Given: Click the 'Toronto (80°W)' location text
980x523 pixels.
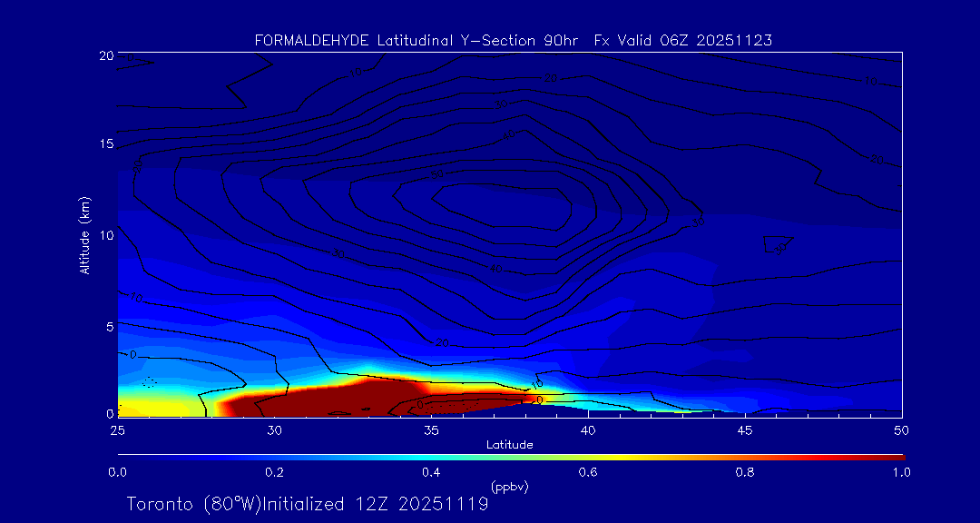Looking at the screenshot, I should 192,504.
